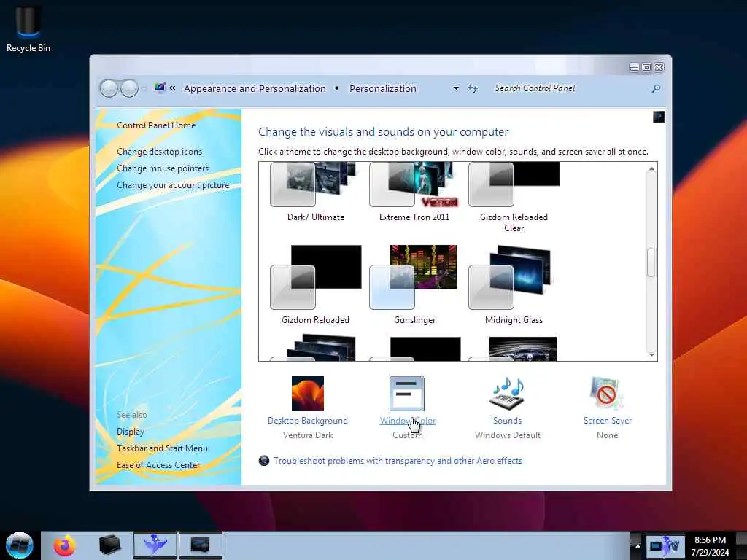Expand the breadcrumb double chevron
The height and width of the screenshot is (560, 747).
pyautogui.click(x=172, y=88)
